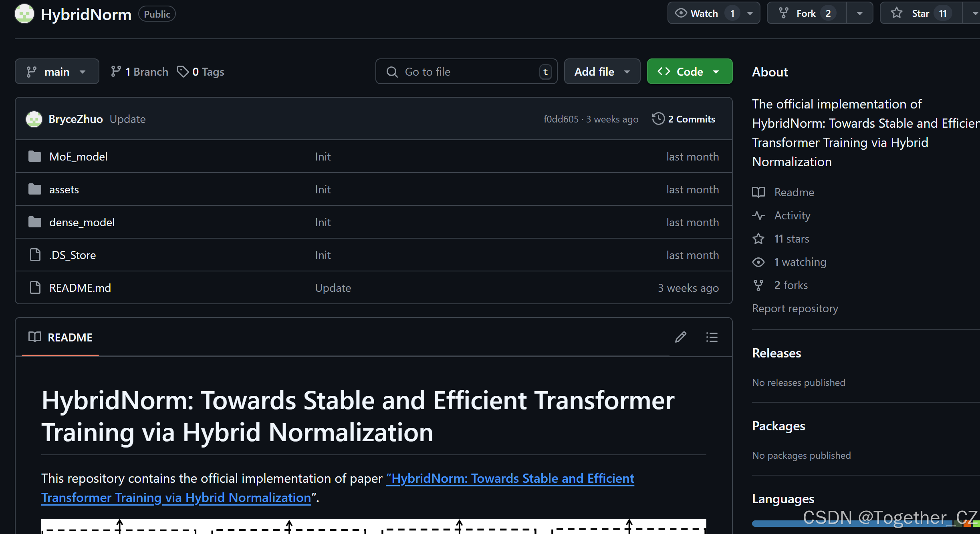The height and width of the screenshot is (534, 980).
Task: Open the README outline list icon
Action: [712, 337]
